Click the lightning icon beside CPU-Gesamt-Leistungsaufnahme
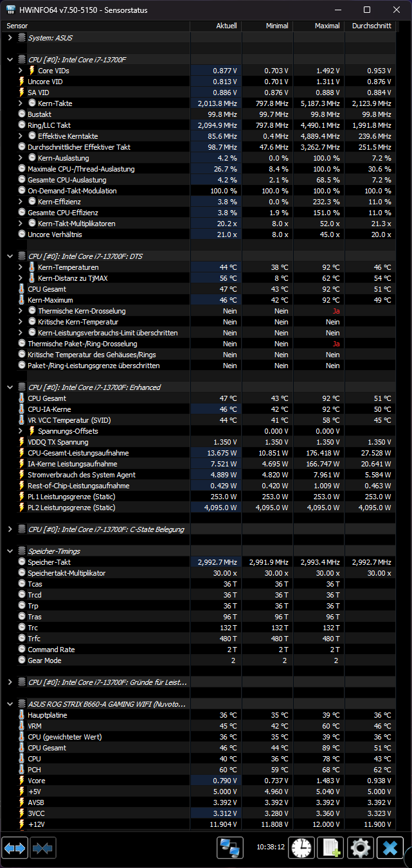This screenshot has width=412, height=868. (22, 453)
